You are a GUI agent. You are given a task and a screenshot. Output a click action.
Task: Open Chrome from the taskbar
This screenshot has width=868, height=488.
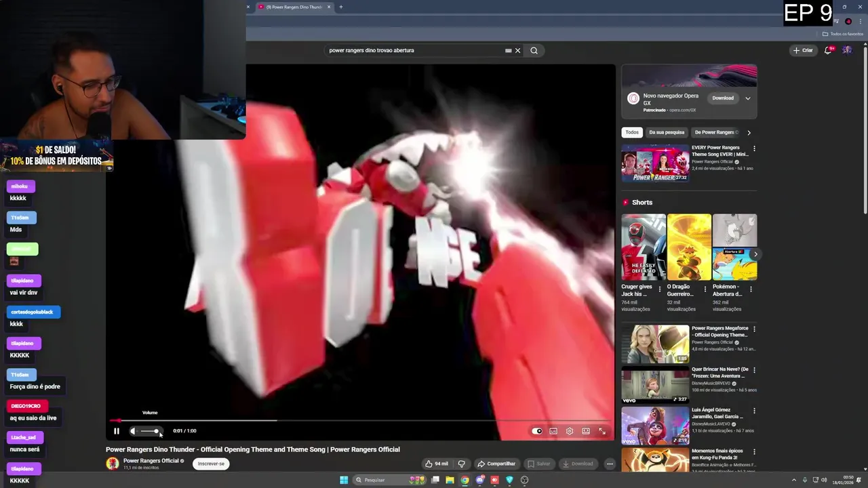pos(465,480)
